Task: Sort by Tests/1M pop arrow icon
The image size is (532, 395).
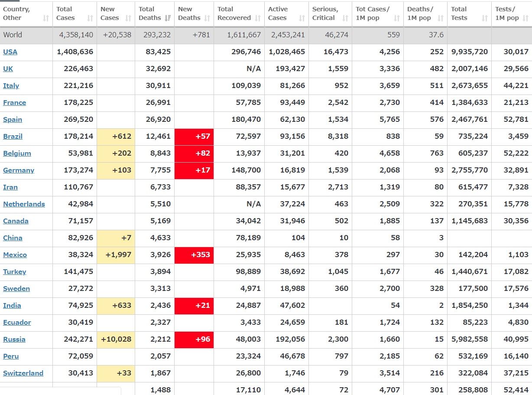Action: [x=526, y=18]
